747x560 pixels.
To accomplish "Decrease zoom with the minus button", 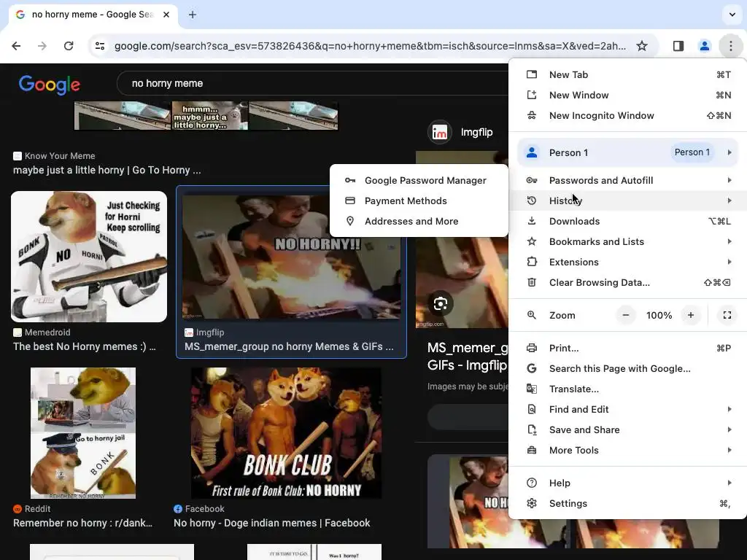I will point(626,315).
